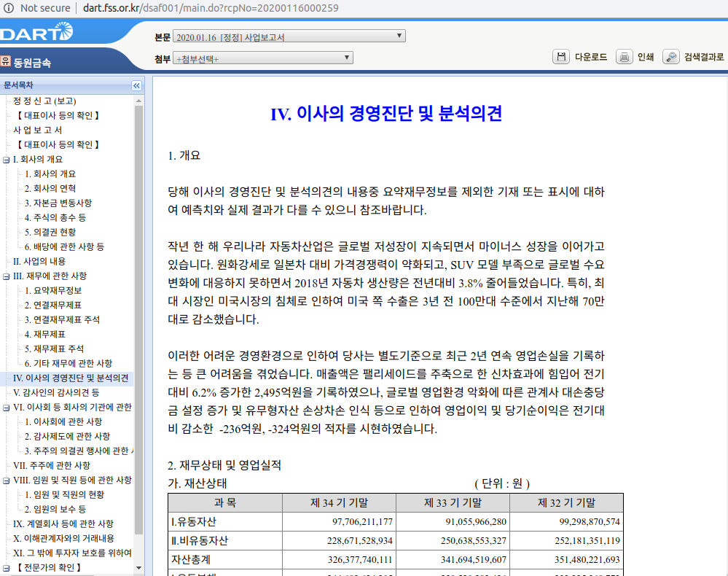Open 2. 회사의 연혁 tree item
Viewport: 728px width, 576px height.
tap(50, 188)
